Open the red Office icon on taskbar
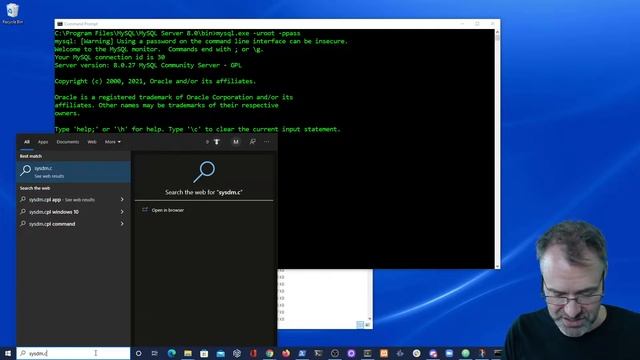The height and width of the screenshot is (360, 640). click(253, 353)
